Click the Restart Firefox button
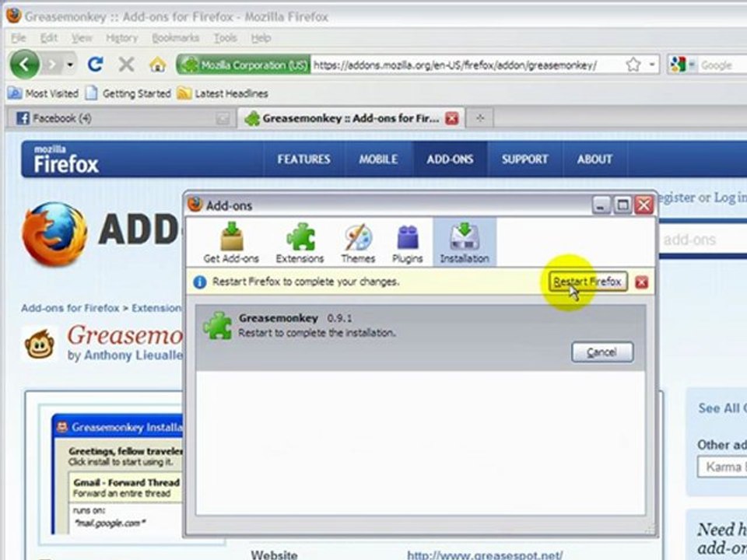Screen dimensions: 747x560 coord(587,282)
